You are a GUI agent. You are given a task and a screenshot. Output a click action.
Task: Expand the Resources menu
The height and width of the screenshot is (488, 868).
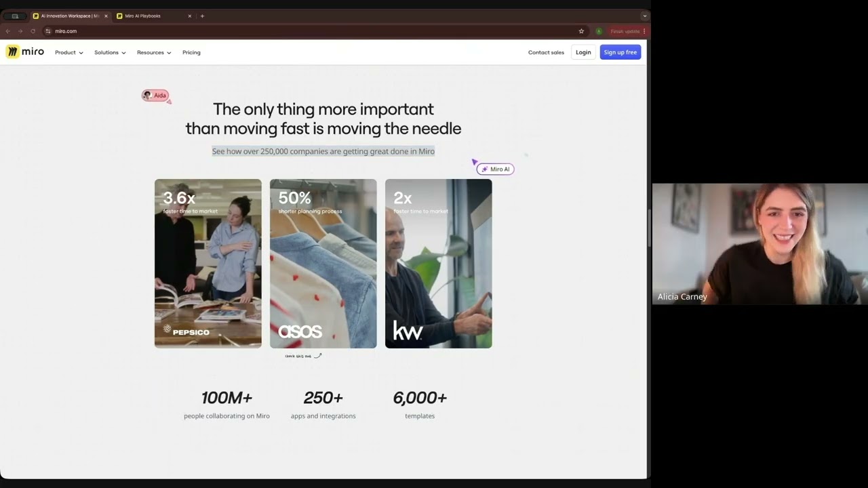pyautogui.click(x=154, y=52)
